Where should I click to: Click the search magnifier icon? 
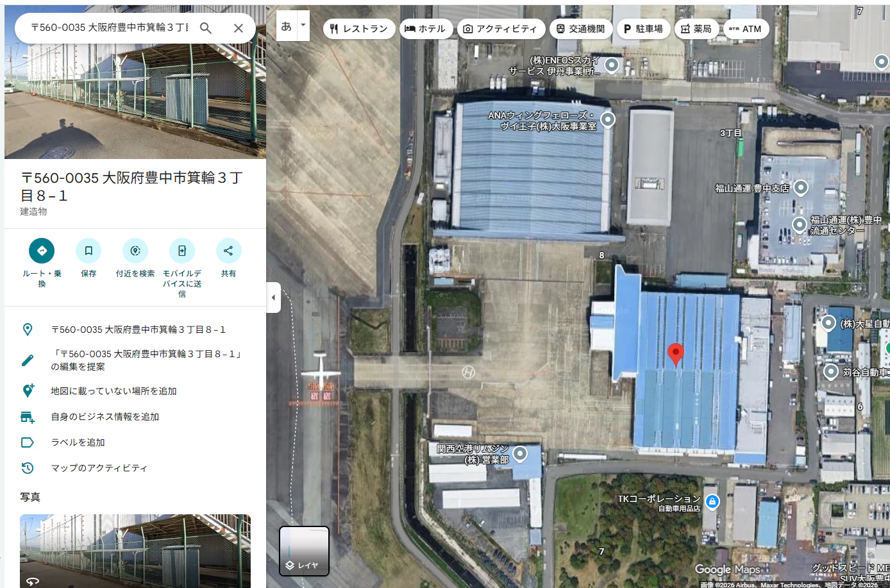pyautogui.click(x=205, y=28)
